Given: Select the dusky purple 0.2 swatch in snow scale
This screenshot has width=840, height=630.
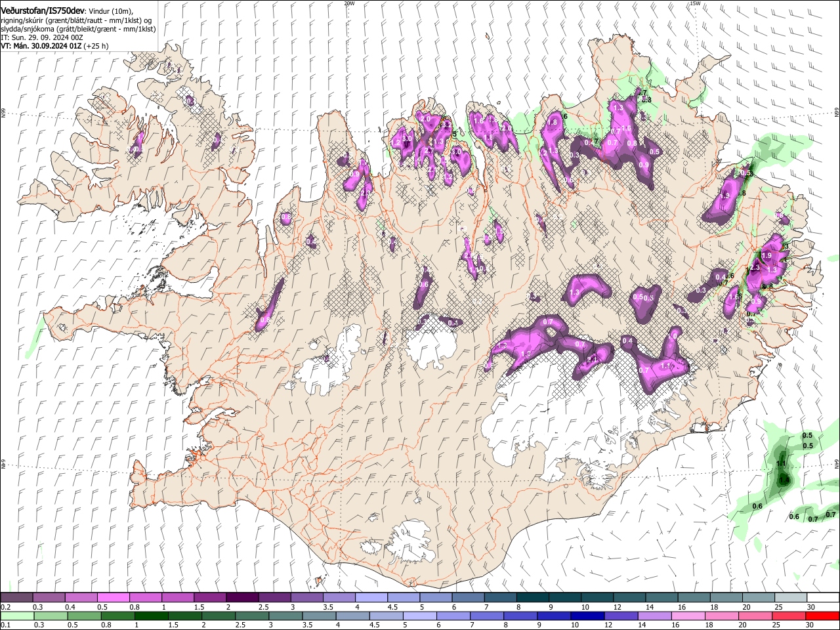Looking at the screenshot, I should click(x=16, y=597).
